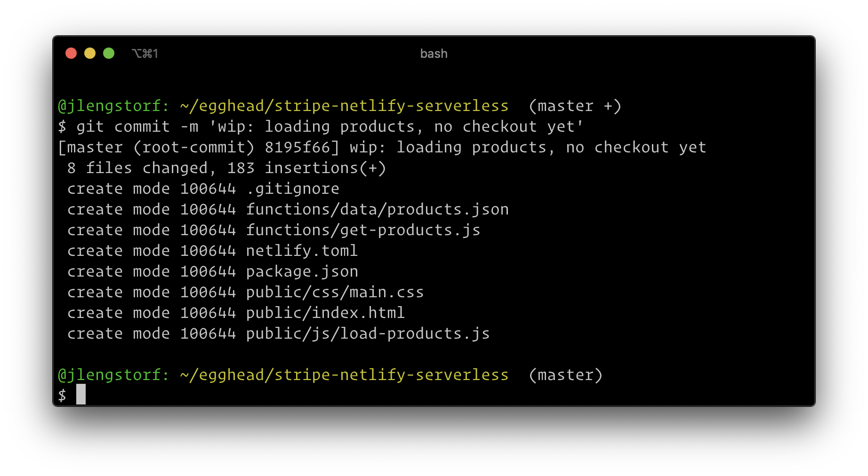Click the green fullscreen window control
The height and width of the screenshot is (476, 868).
click(x=109, y=53)
